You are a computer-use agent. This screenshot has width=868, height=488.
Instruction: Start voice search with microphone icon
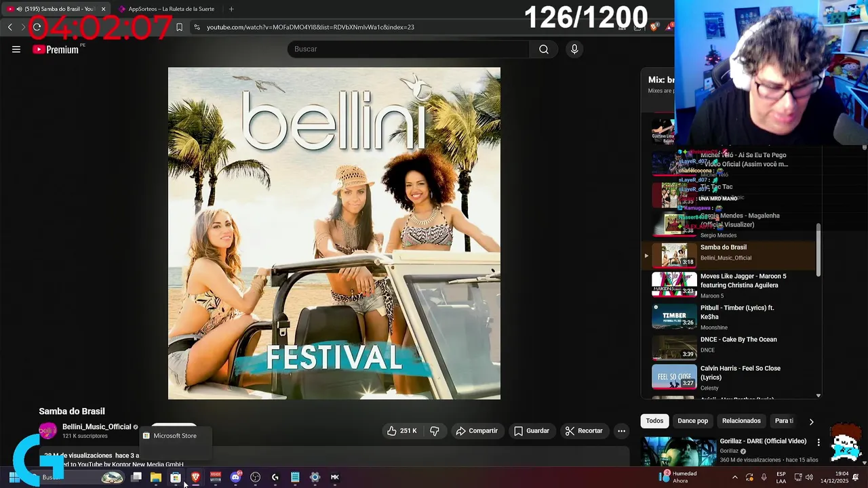tap(574, 49)
